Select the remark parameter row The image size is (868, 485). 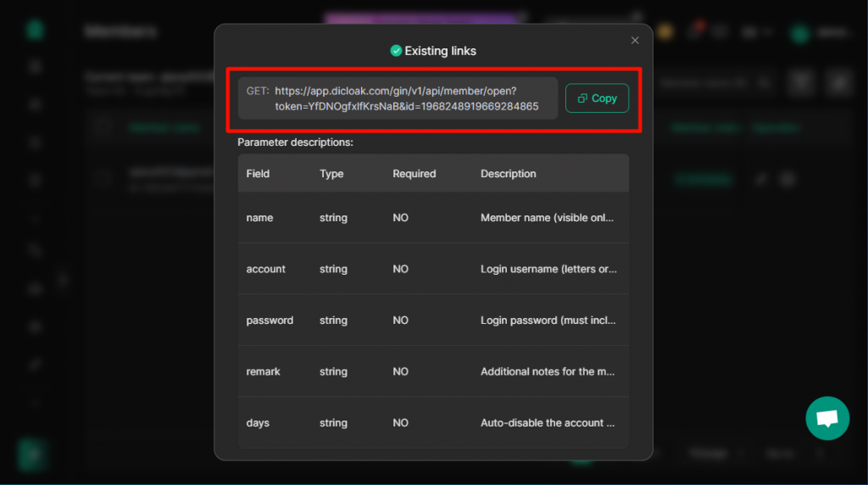(x=433, y=371)
